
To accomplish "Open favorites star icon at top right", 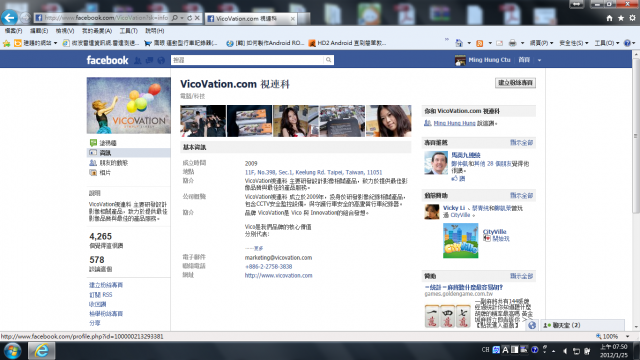I will coord(621,18).
